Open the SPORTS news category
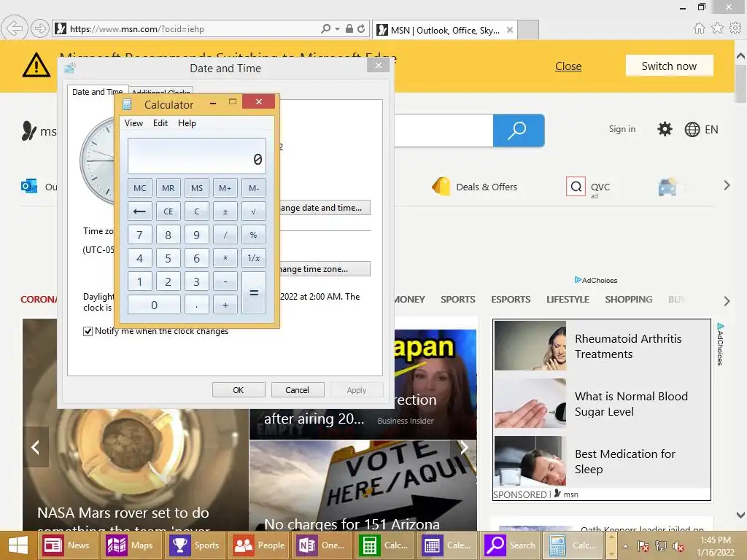This screenshot has height=560, width=747. click(x=457, y=300)
